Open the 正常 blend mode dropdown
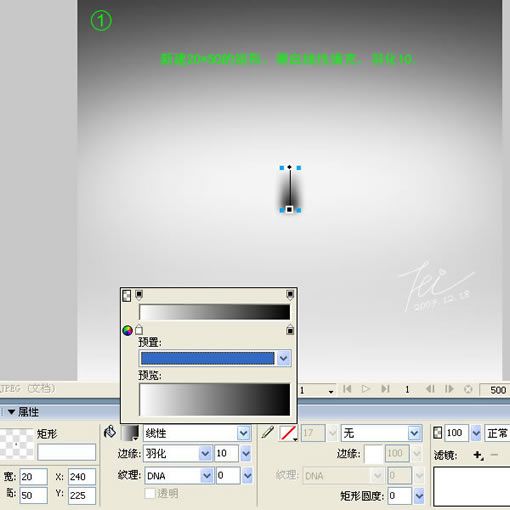This screenshot has height=510, width=510. click(x=497, y=433)
